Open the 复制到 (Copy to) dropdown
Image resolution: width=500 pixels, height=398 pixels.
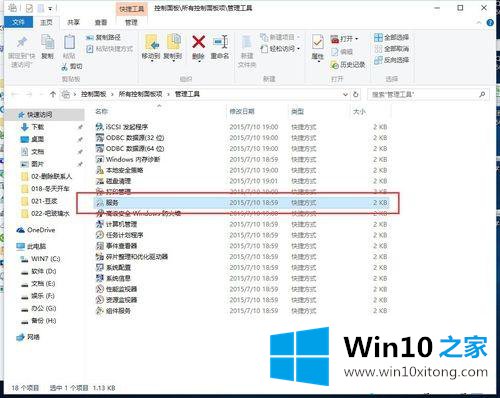[173, 61]
